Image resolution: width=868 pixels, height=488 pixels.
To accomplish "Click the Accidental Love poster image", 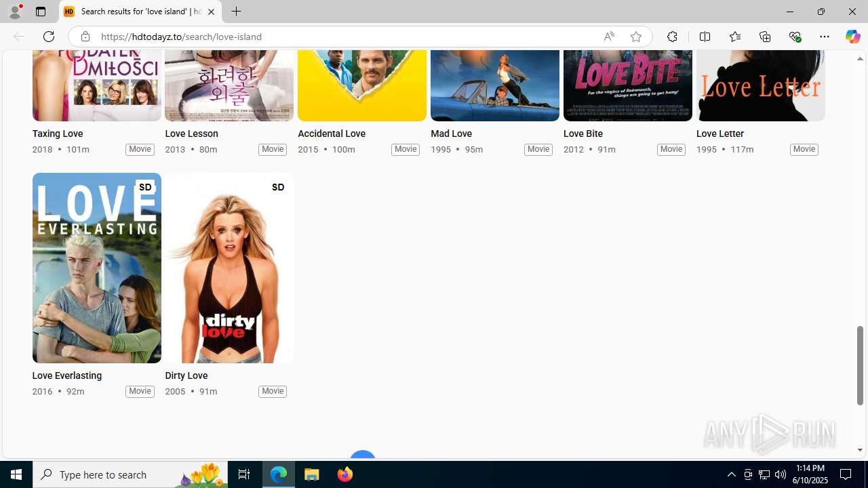I will click(362, 85).
